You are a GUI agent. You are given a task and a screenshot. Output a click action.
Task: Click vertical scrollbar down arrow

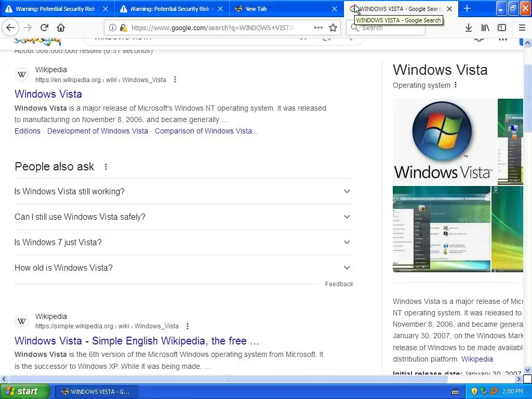(x=527, y=370)
